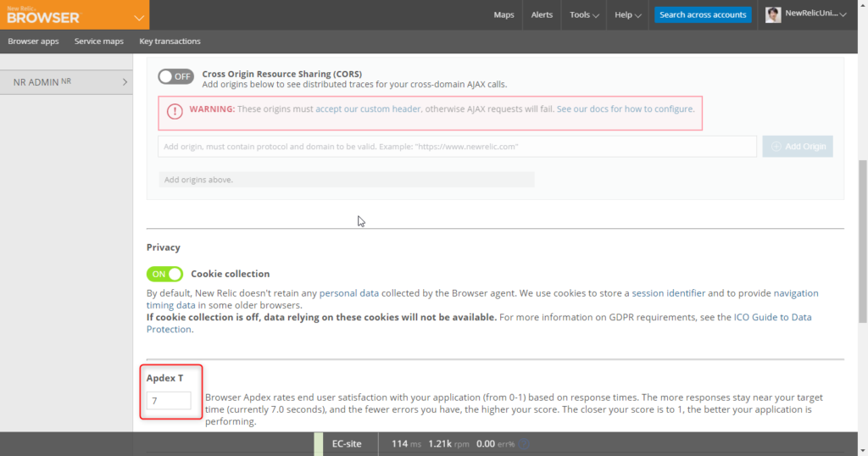Open the product switcher chevron beside Browser
Screen dimensions: 868x456
point(139,18)
